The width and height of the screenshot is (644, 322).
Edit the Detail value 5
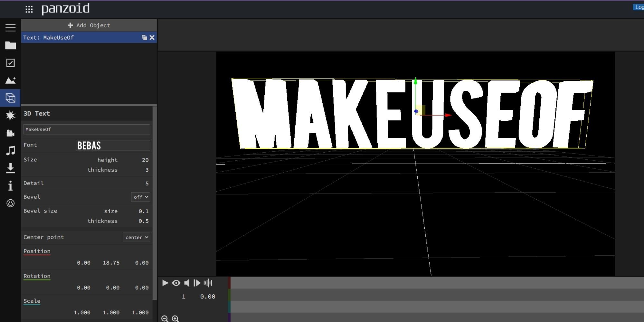click(x=147, y=183)
